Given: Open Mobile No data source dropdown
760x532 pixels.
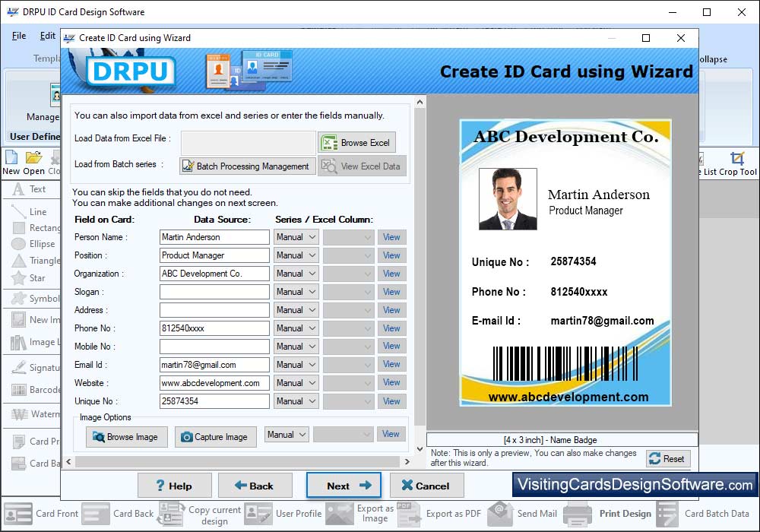Looking at the screenshot, I should pos(296,347).
